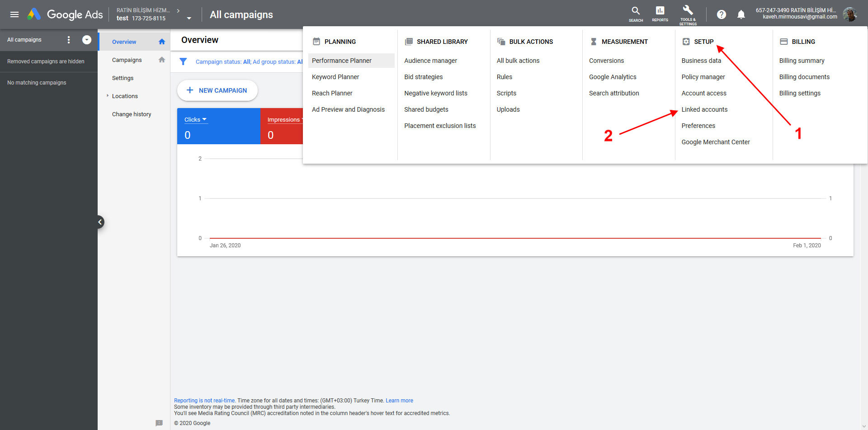Open Policy manager
Screen dimensions: 868x430
click(x=703, y=77)
